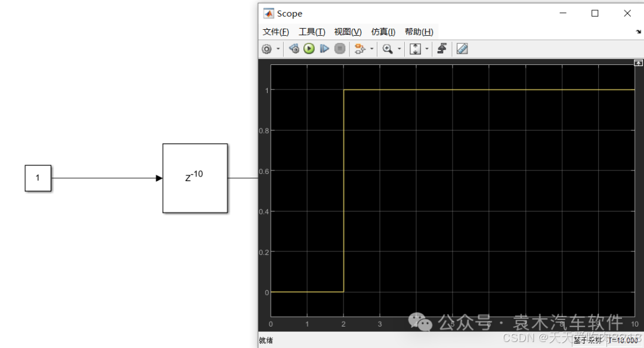
Task: Expand dropdown next to highlight block icon
Action: pyautogui.click(x=371, y=49)
